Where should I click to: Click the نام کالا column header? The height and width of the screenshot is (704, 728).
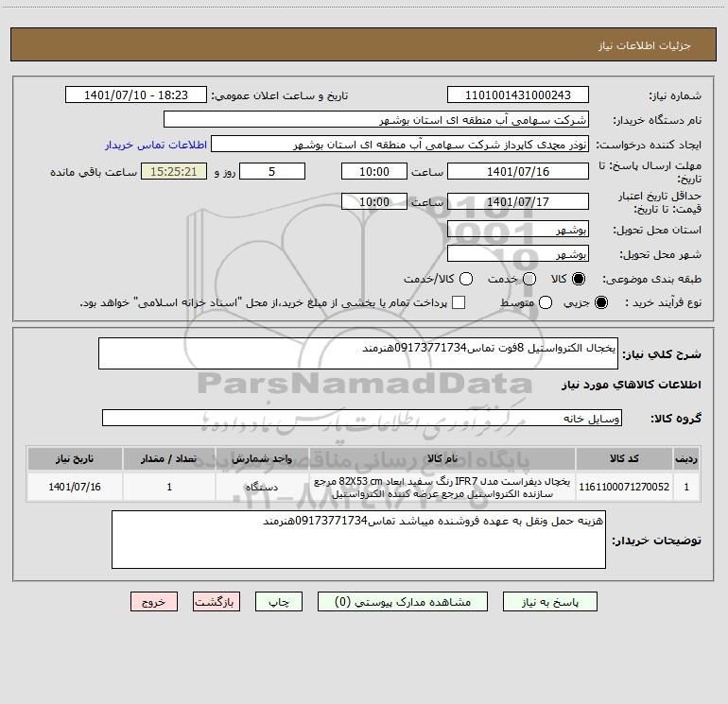click(442, 459)
